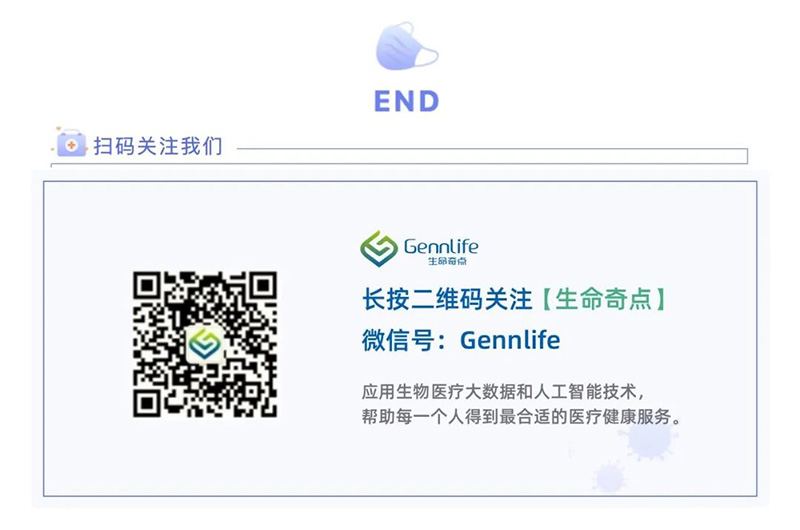The height and width of the screenshot is (530, 800).
Task: Click the QR code bottom-left finder square
Action: (147, 403)
